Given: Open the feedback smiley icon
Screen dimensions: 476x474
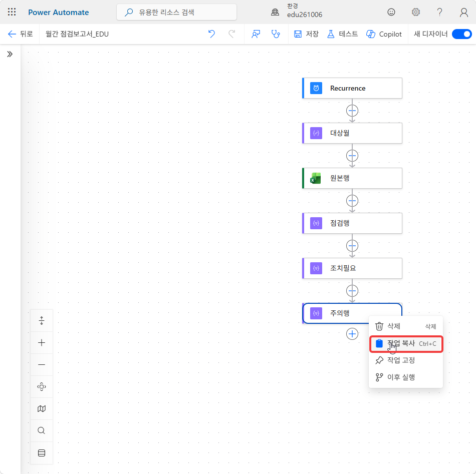Looking at the screenshot, I should [x=391, y=12].
